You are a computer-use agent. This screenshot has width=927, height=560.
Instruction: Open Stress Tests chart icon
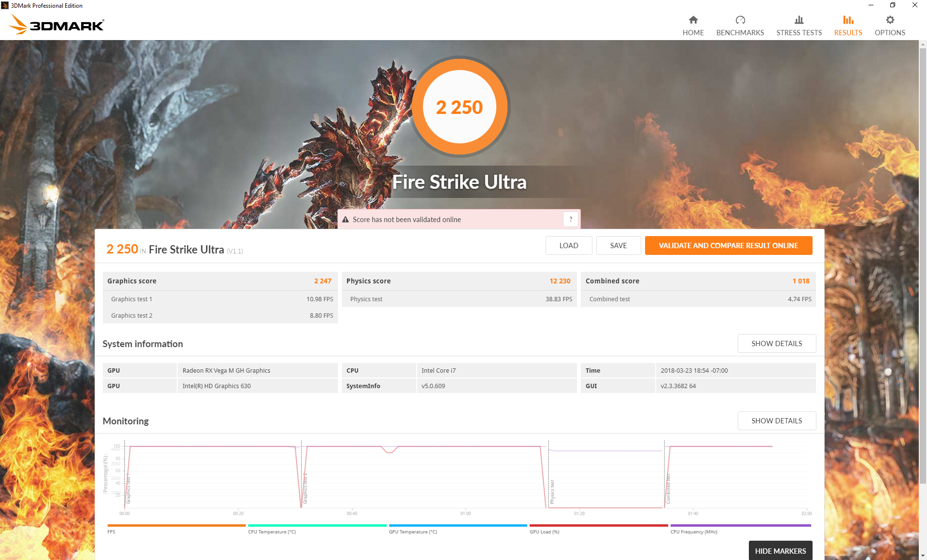pyautogui.click(x=799, y=20)
